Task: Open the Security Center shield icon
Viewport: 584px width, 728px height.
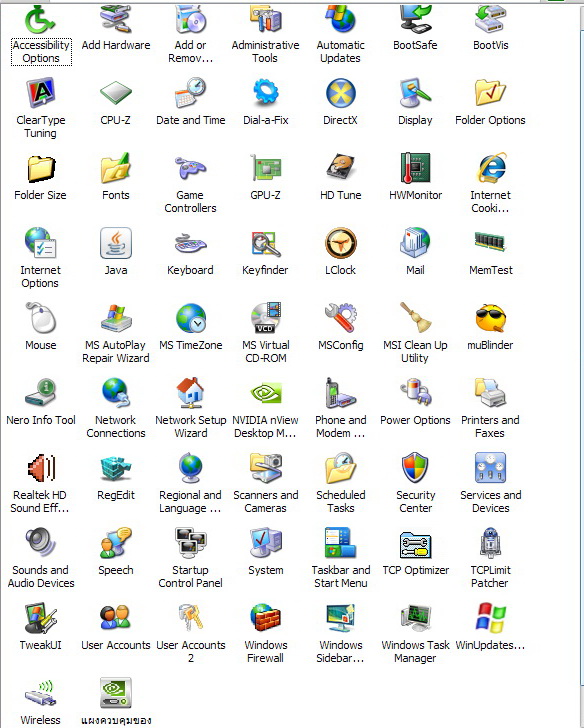Action: 415,468
